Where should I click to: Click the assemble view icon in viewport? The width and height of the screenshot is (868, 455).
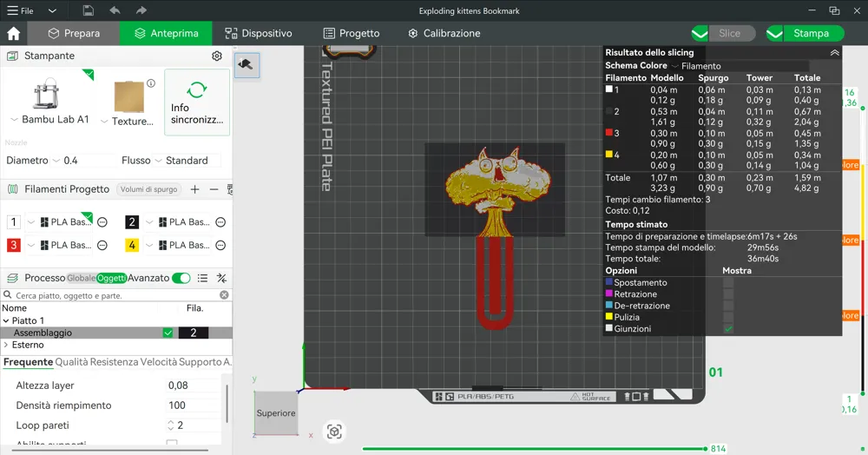point(247,65)
